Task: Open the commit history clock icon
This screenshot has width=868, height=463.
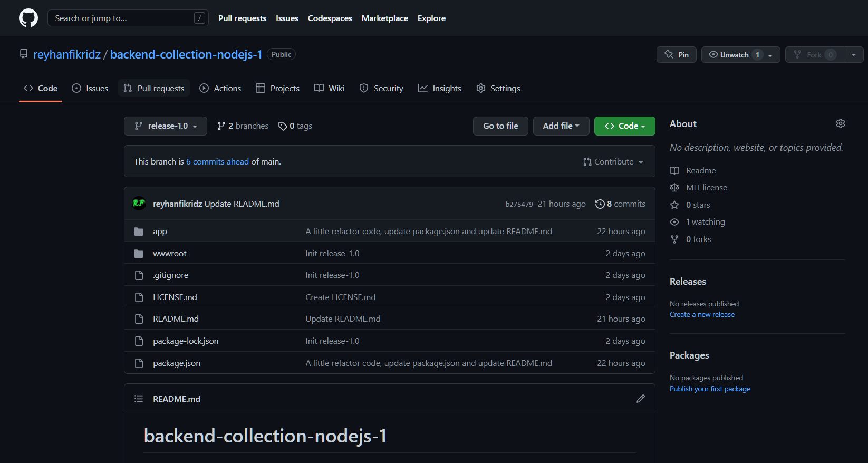Action: (x=600, y=204)
